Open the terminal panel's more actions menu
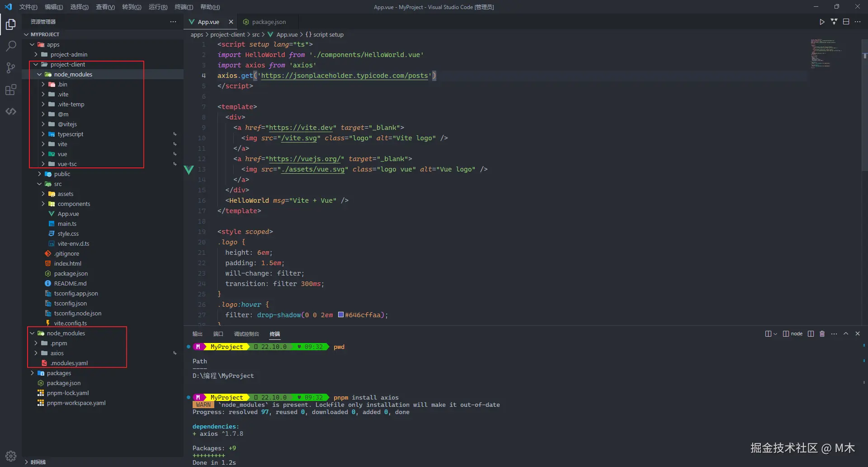This screenshot has width=868, height=467. click(x=834, y=334)
